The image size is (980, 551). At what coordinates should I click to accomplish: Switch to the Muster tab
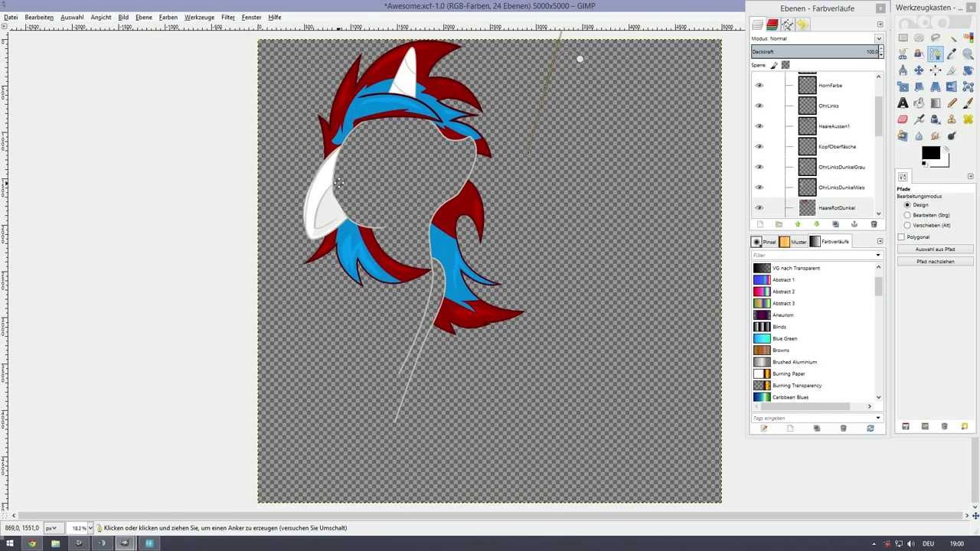point(792,242)
